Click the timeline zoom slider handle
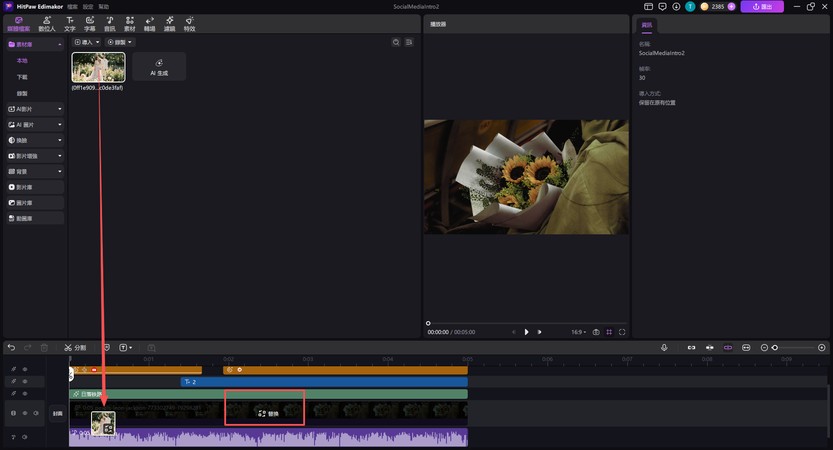The height and width of the screenshot is (450, 833). click(775, 347)
